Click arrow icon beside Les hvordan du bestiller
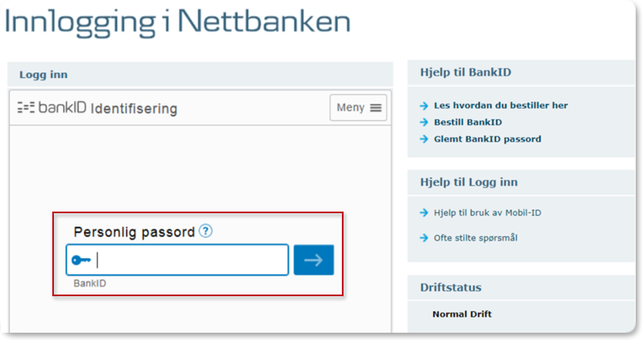The image size is (644, 341). tap(424, 105)
